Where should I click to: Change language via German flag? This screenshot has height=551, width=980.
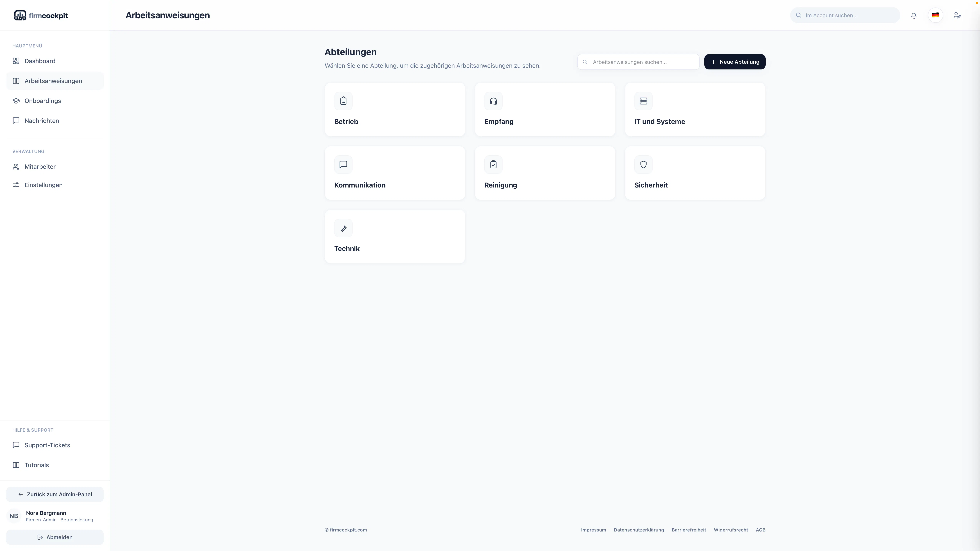935,15
